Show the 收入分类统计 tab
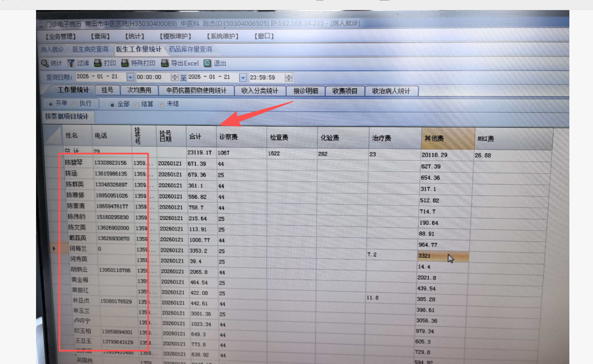 click(x=260, y=91)
